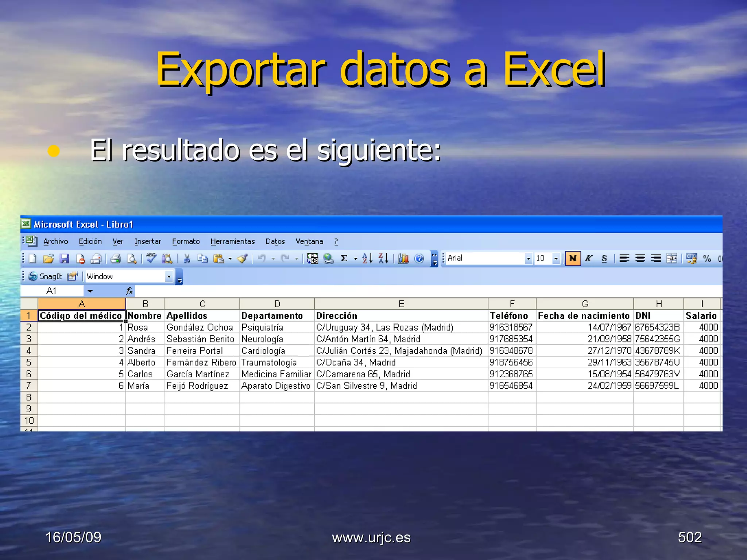Open the SnagIt Window input dropdown
Screen dimensions: 747x560
169,276
